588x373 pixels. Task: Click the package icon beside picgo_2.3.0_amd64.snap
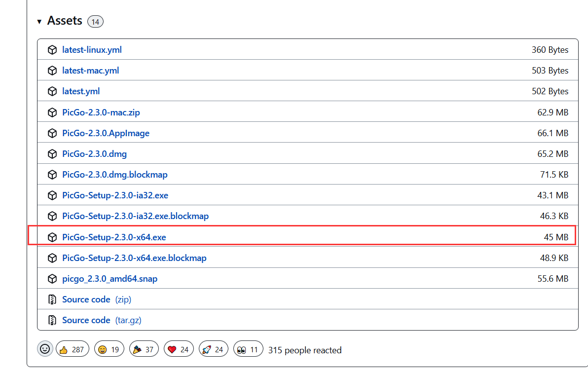pyautogui.click(x=52, y=279)
